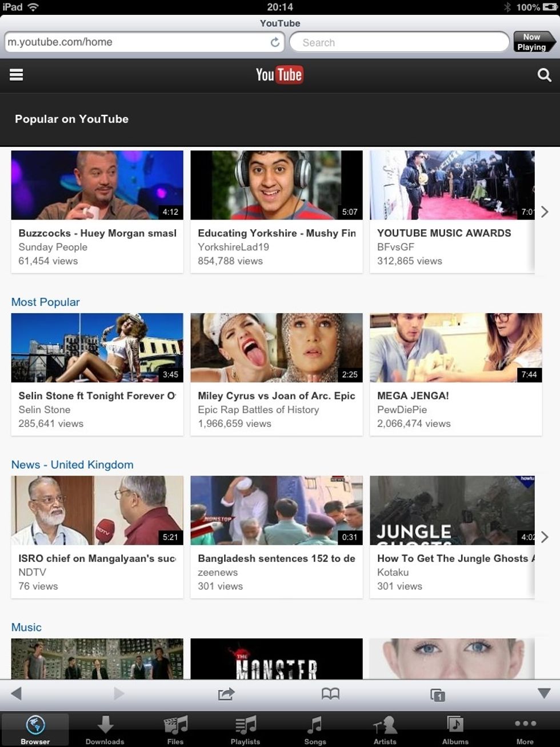Go back using the browser back arrow
The width and height of the screenshot is (560, 747).
click(16, 694)
